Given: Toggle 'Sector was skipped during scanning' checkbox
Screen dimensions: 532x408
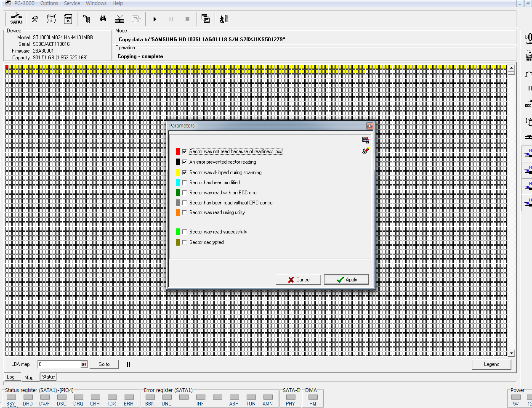Looking at the screenshot, I should pos(184,172).
